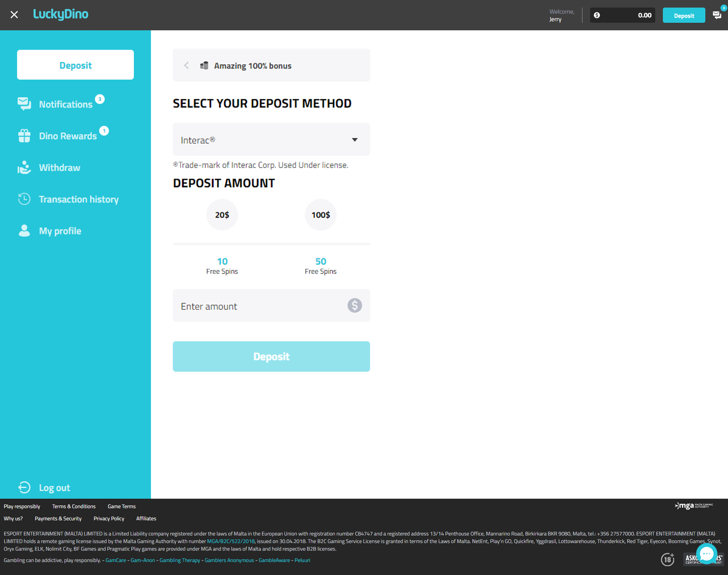Screen dimensions: 728x575
Task: Choose the 100$ deposit amount
Action: (321, 215)
